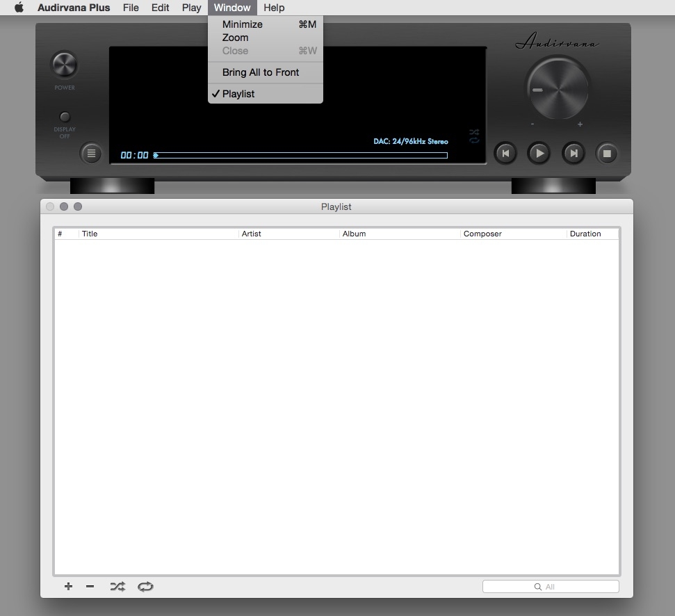Screen dimensions: 675x616
Task: Uncheck Playlist in the Window menu
Action: point(265,94)
